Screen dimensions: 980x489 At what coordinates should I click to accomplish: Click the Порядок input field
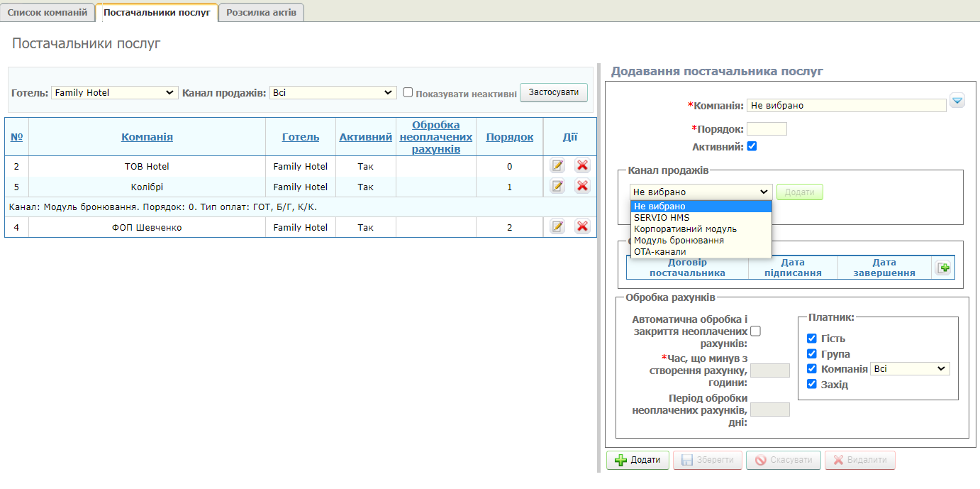pyautogui.click(x=767, y=129)
